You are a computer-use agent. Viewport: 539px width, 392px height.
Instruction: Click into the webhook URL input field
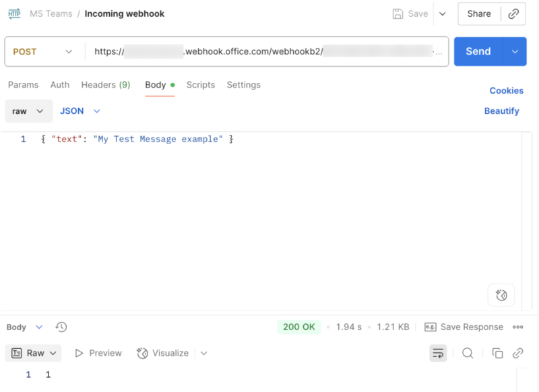point(267,52)
